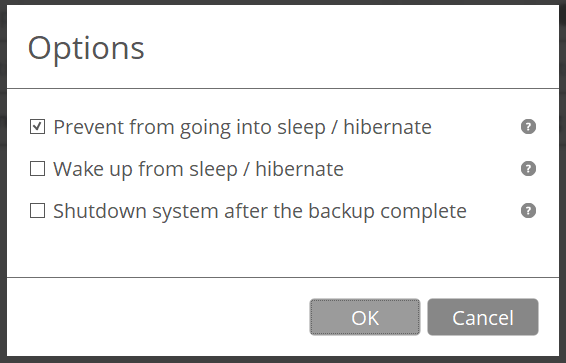
Task: Select the Options dialog title
Action: (86, 49)
